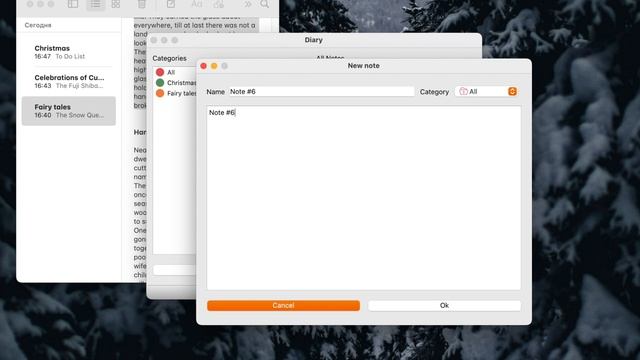The image size is (640, 360).
Task: Open the Aa text format options
Action: [x=197, y=4]
